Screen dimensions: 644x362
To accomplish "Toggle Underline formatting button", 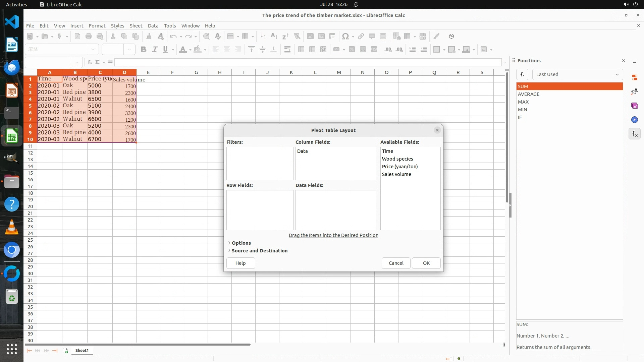I will coord(165,50).
